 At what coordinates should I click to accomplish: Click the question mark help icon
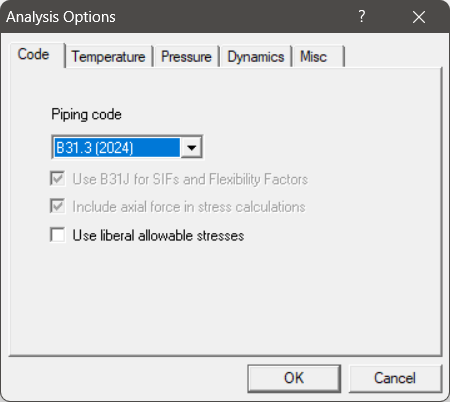[x=362, y=16]
